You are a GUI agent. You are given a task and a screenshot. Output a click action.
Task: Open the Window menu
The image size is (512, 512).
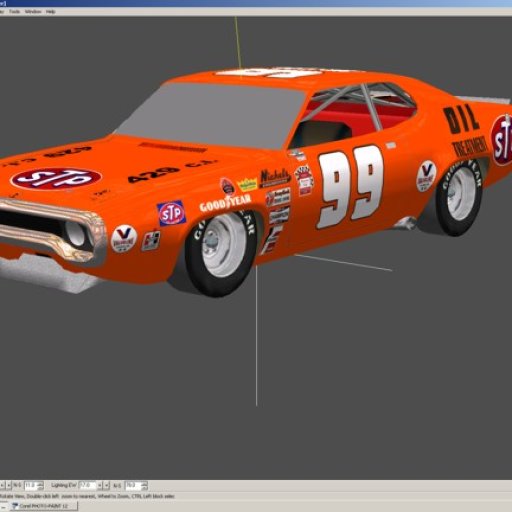33,12
